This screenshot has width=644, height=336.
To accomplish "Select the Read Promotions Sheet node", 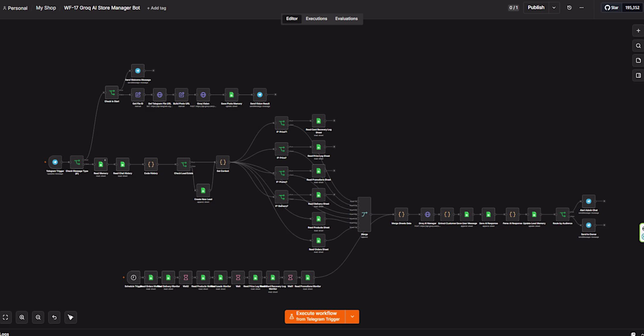I will click(318, 171).
